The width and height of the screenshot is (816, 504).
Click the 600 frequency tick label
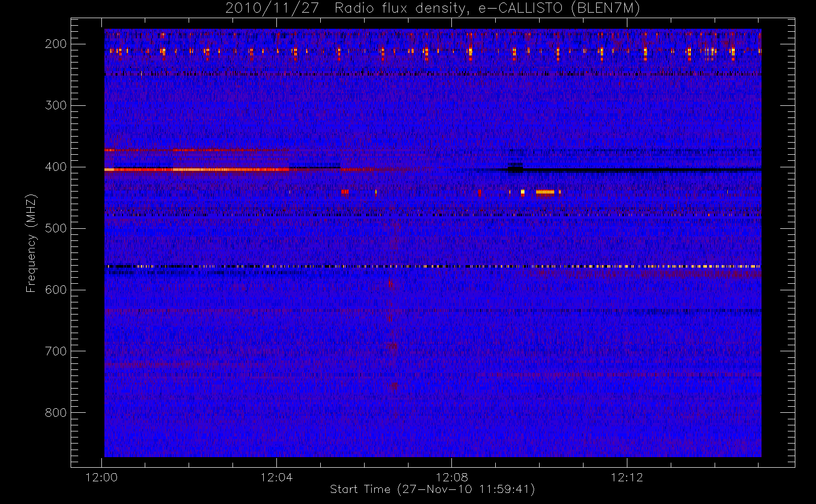click(x=56, y=290)
